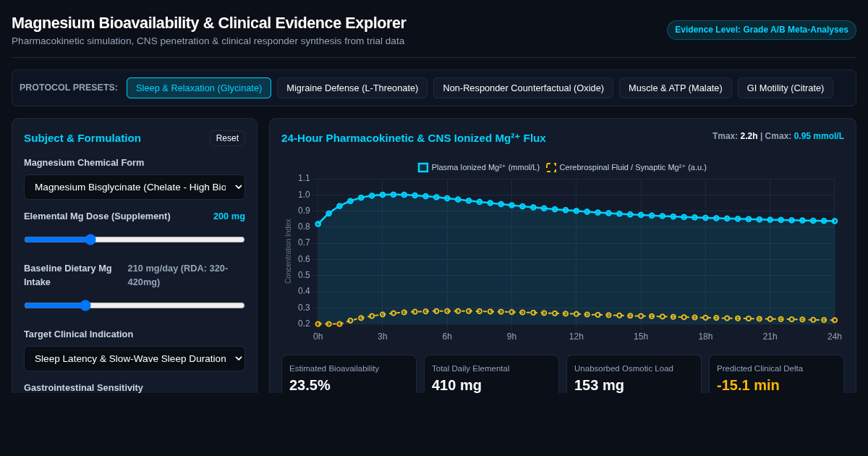
Task: Click the Cmax 0.95 mmol/L readout
Action: 804,136
